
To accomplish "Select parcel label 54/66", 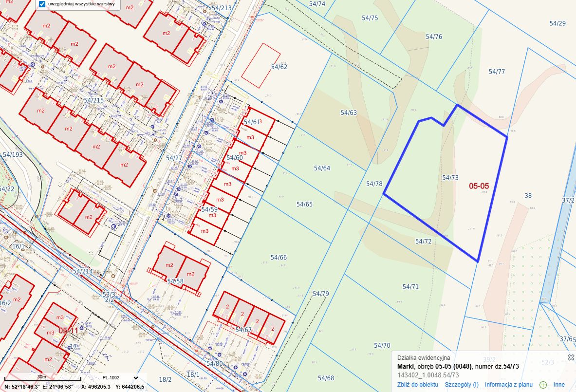I will [279, 258].
